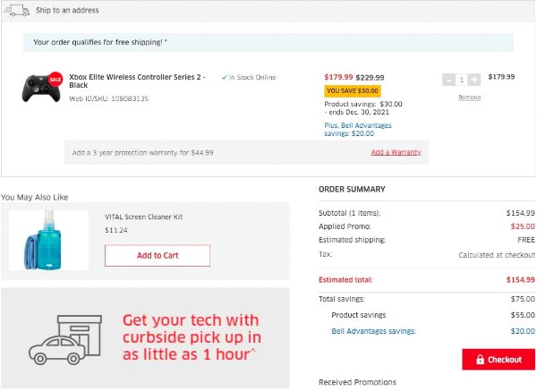Open Xbox Elite Wireless Controller Series 2 title
537x392 pixels.
tap(137, 81)
